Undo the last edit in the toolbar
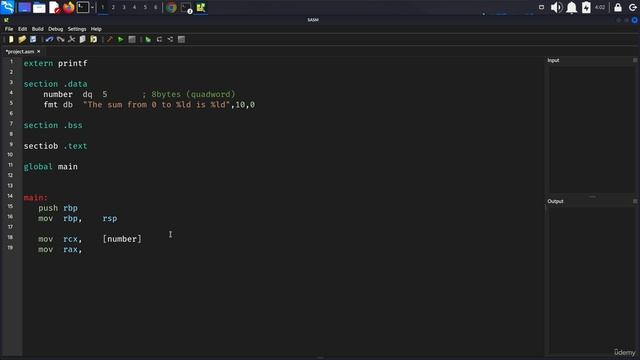Image resolution: width=640 pixels, height=360 pixels. tap(49, 39)
